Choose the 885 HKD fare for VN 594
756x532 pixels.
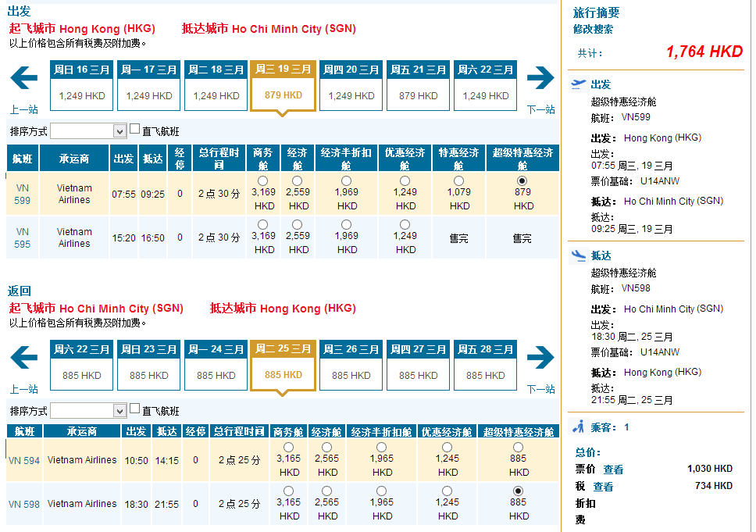[519, 448]
